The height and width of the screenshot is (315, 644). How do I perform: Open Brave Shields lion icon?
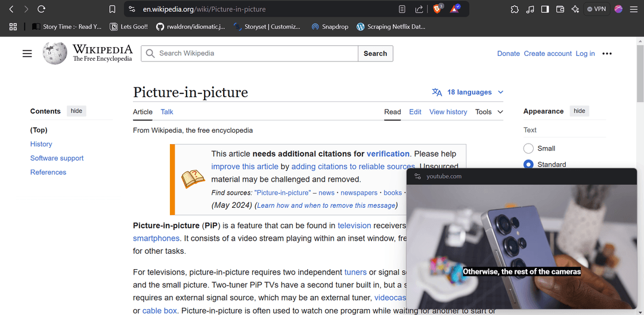pos(438,8)
